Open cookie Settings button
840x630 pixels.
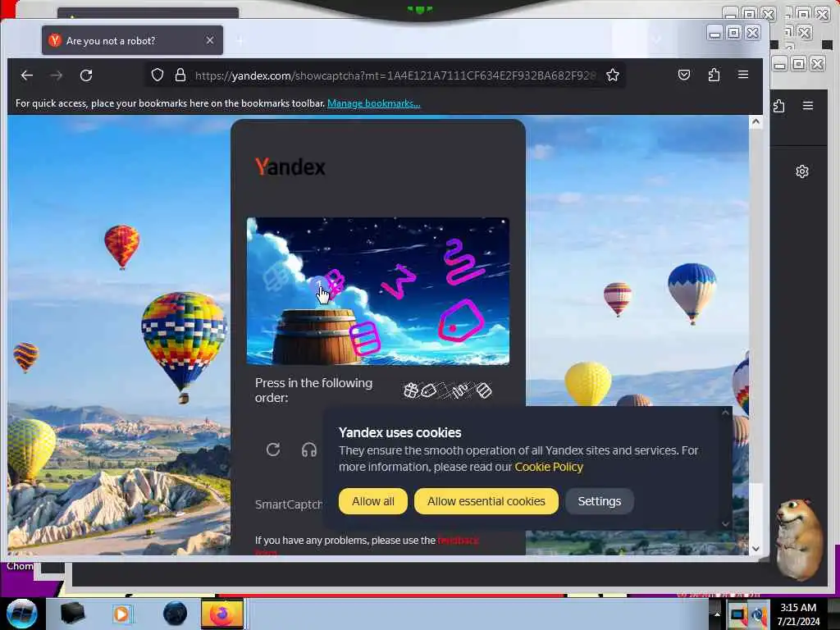(x=600, y=501)
